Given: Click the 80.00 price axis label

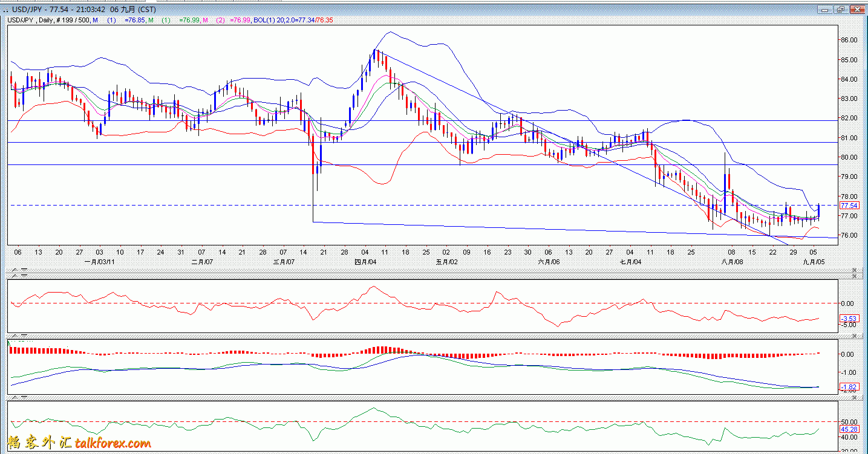Looking at the screenshot, I should (849, 157).
